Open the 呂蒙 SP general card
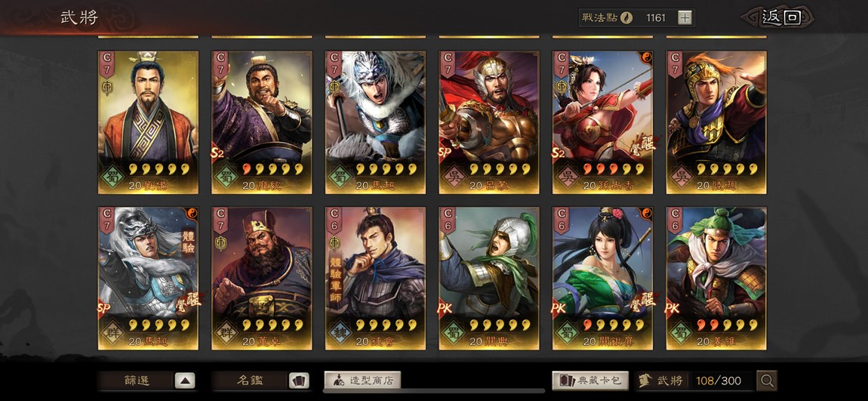Screen dimensions: 868x401 [489, 122]
